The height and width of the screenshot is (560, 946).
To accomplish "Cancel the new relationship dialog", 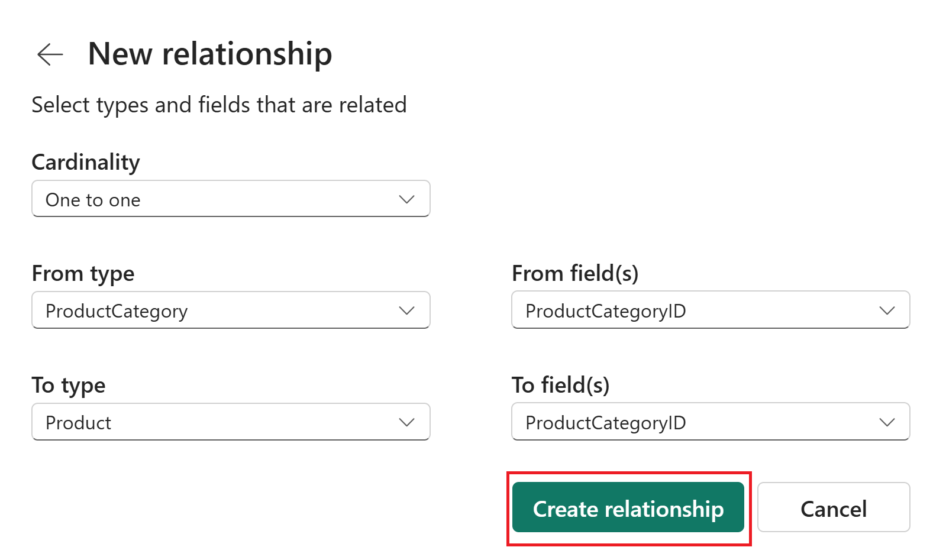I will click(x=833, y=508).
